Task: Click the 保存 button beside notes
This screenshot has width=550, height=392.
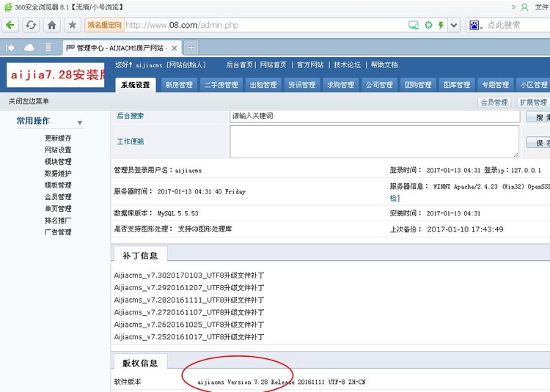Action: [538, 142]
